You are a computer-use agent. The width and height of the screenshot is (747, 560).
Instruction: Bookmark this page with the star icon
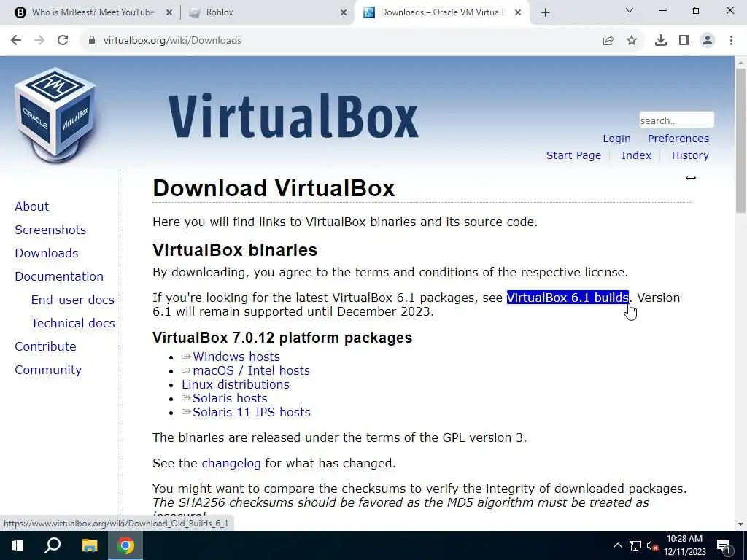pyautogui.click(x=632, y=41)
